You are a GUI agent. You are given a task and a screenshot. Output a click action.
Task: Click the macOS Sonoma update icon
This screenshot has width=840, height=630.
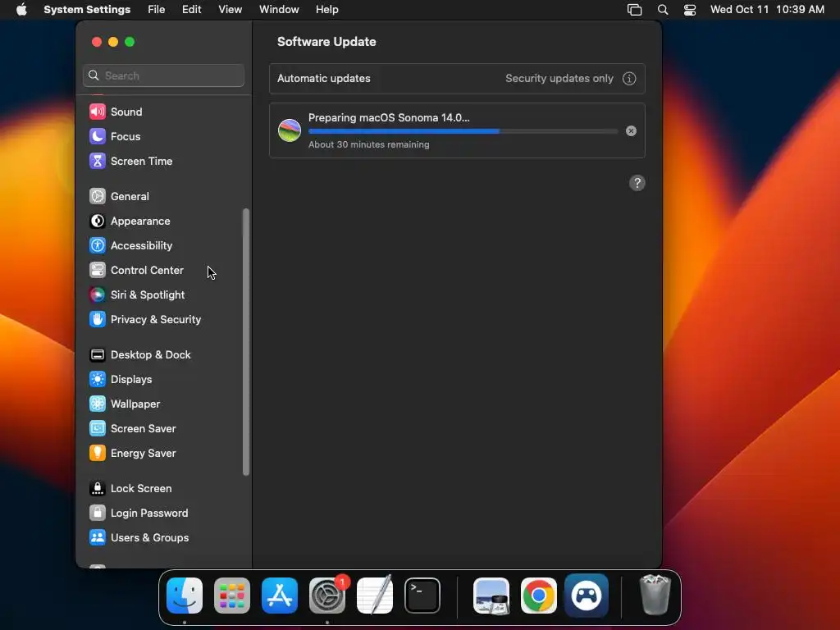[x=290, y=130]
